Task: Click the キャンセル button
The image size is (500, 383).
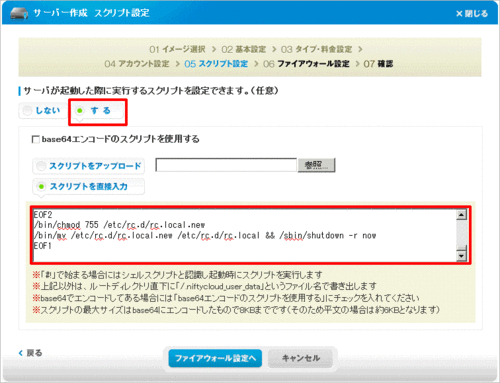Action: (301, 358)
